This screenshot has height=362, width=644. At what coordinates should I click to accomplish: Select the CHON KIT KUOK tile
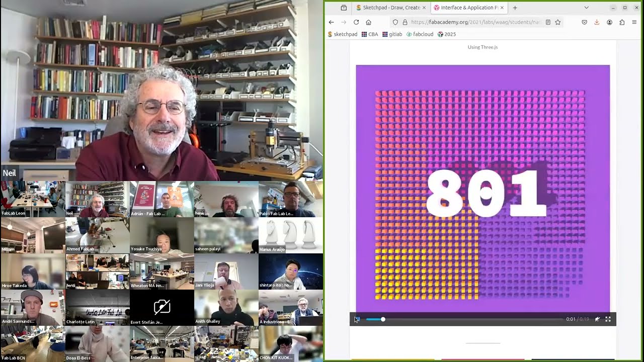[x=290, y=344]
